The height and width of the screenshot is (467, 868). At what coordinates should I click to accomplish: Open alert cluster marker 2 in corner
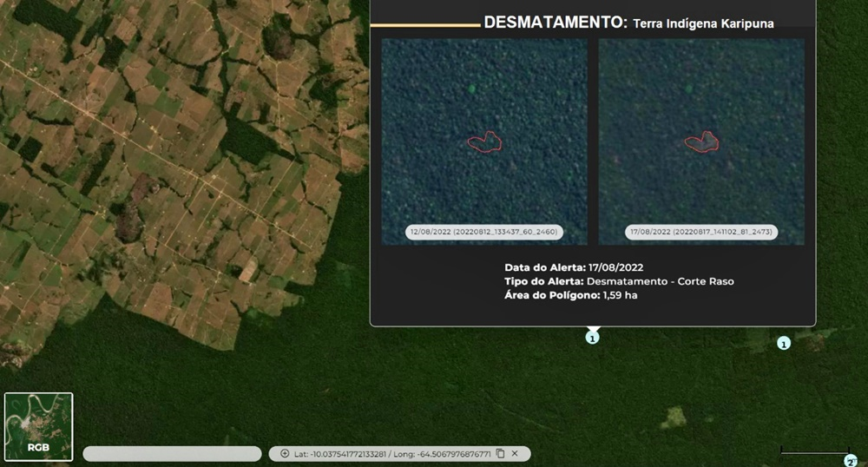(851, 461)
